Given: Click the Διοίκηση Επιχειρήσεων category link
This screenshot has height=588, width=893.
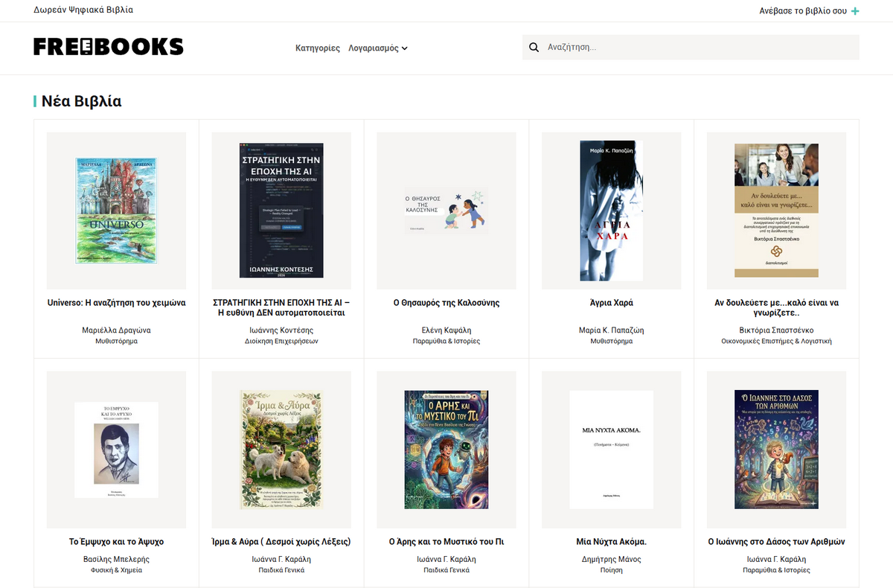Looking at the screenshot, I should pos(281,341).
